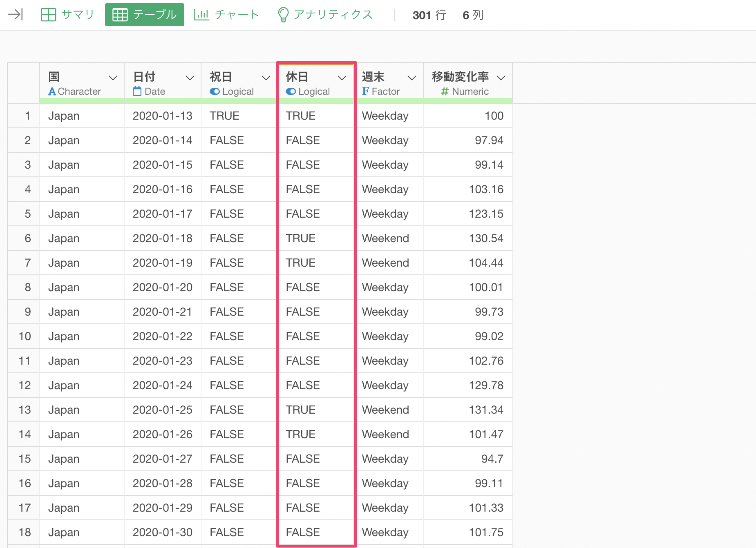Image resolution: width=756 pixels, height=548 pixels.
Task: Click the value 99.02 cell
Action: coord(468,336)
